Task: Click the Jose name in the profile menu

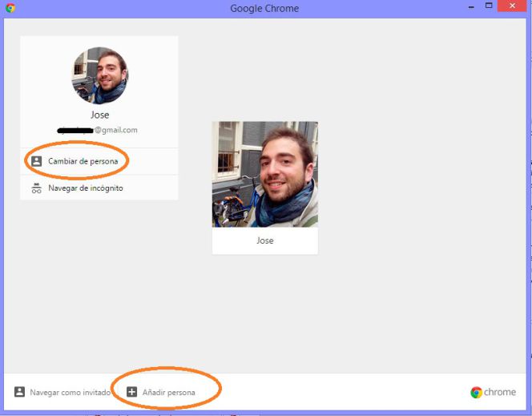Action: [99, 115]
